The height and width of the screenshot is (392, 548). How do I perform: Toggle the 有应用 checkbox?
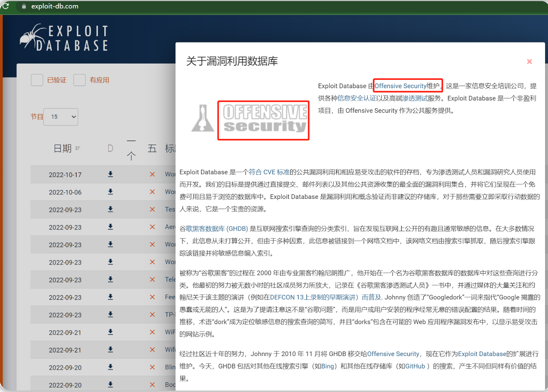click(x=80, y=80)
